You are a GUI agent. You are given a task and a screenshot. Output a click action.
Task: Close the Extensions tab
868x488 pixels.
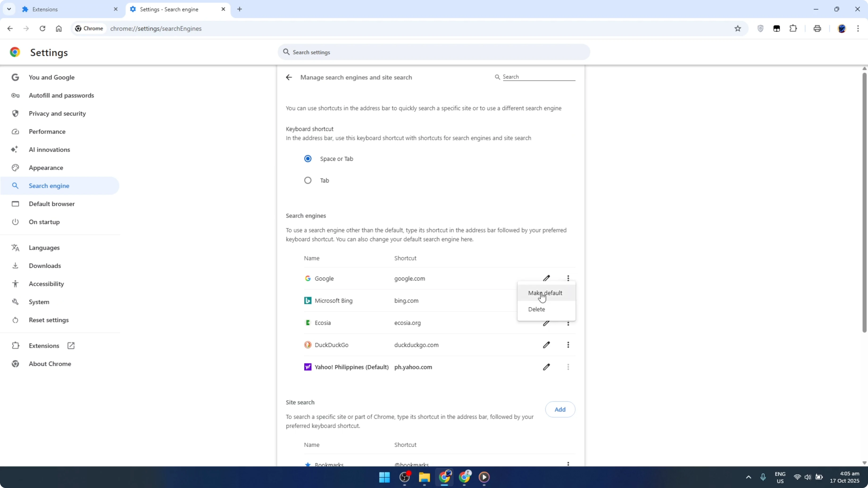116,9
